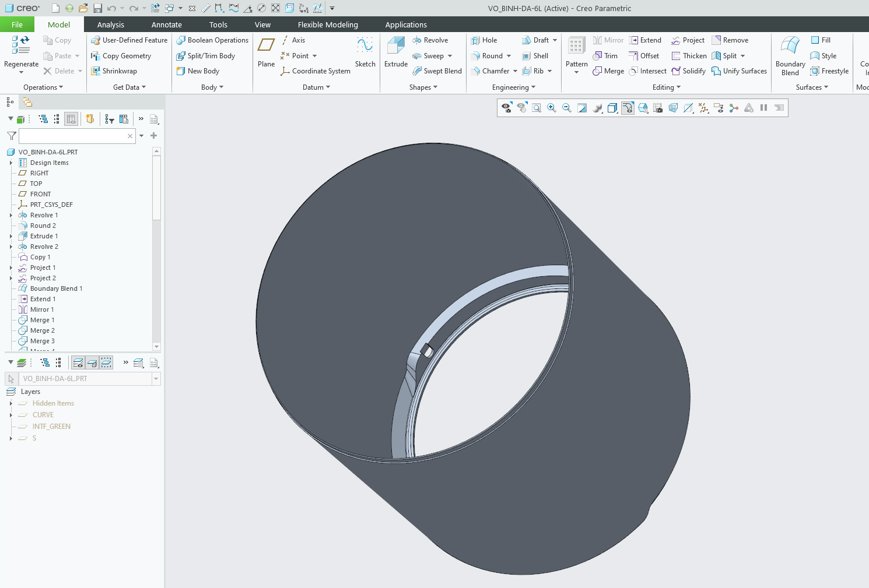
Task: Switch to the Flexible Modeling tab
Action: pos(327,24)
